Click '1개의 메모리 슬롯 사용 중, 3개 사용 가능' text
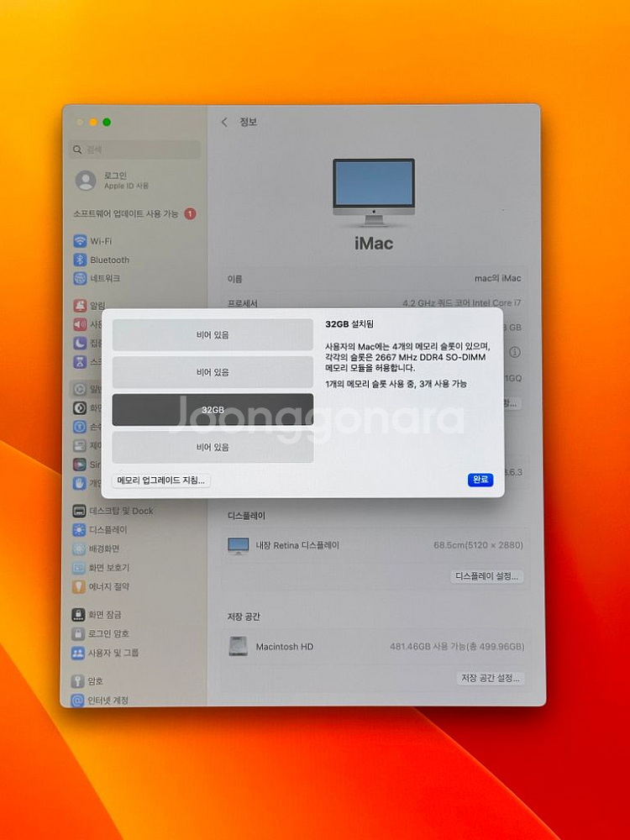Viewport: 630px width, 840px height. [x=396, y=384]
